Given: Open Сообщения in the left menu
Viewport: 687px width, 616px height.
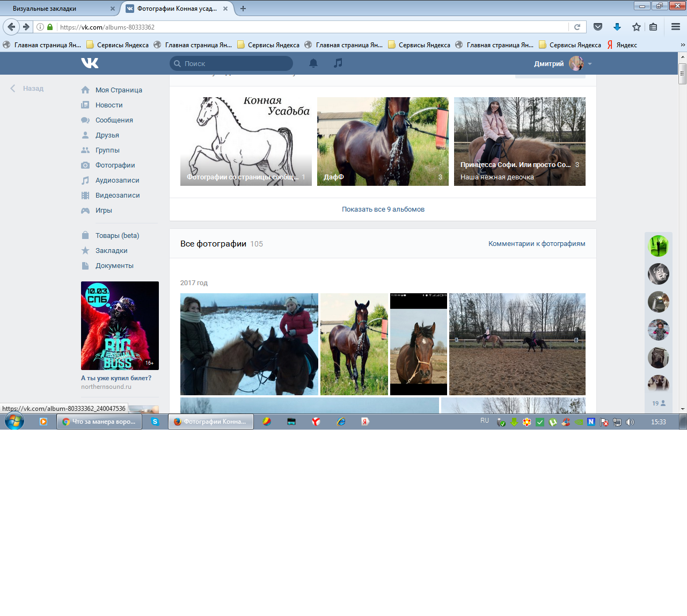Looking at the screenshot, I should tap(114, 120).
